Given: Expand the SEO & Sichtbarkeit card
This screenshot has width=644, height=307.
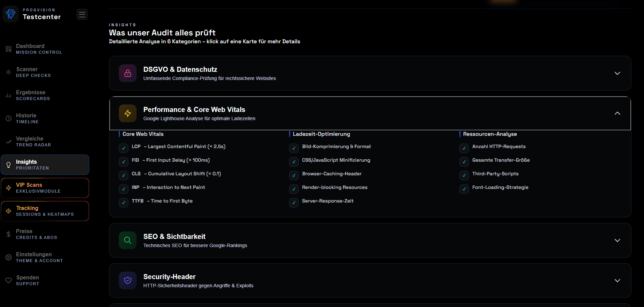Looking at the screenshot, I should click(x=617, y=240).
